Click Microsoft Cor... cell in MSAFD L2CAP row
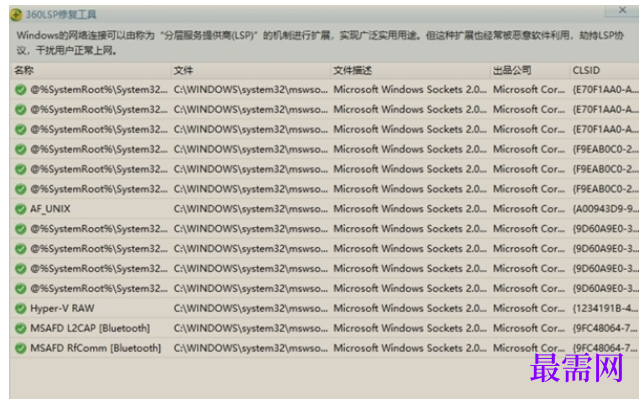 pos(529,328)
